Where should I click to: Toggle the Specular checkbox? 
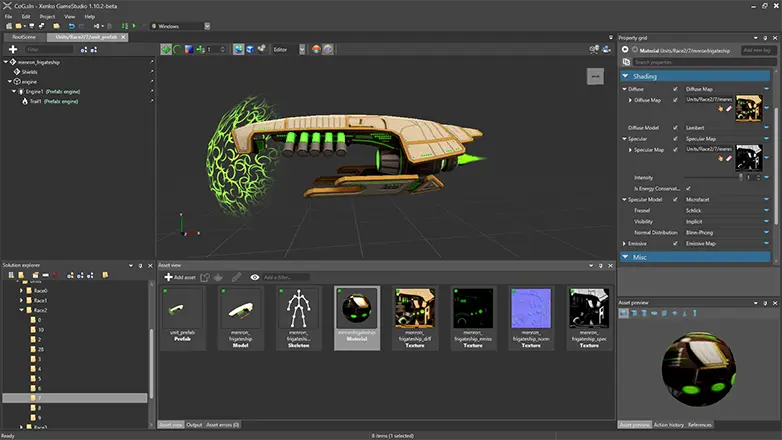(675, 139)
